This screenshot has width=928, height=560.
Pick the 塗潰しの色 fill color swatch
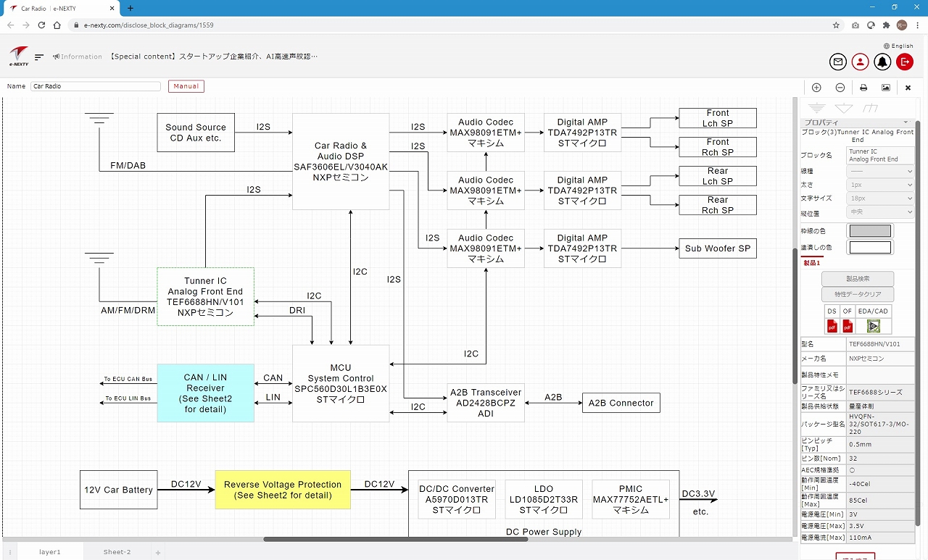tap(870, 248)
